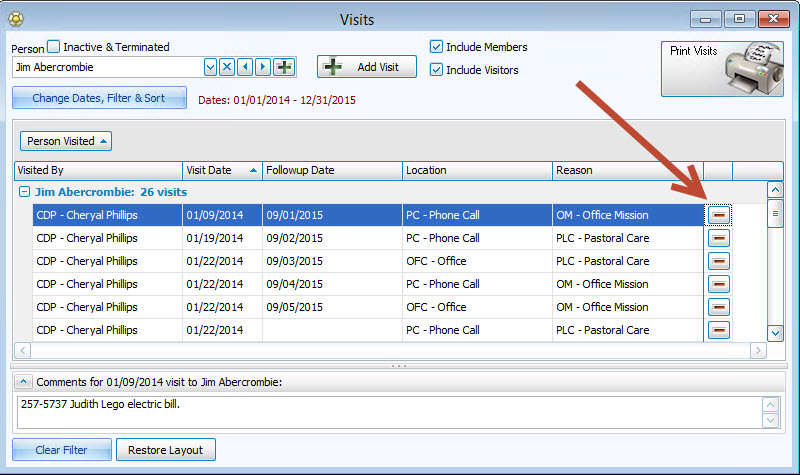Image resolution: width=800 pixels, height=475 pixels.
Task: Click the green plus icon beside the person field
Action: point(285,67)
